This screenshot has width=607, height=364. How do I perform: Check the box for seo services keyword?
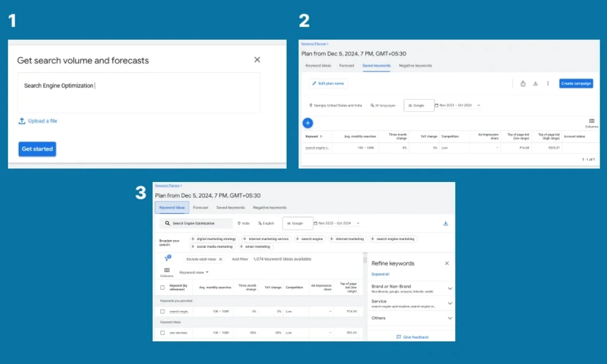click(163, 333)
